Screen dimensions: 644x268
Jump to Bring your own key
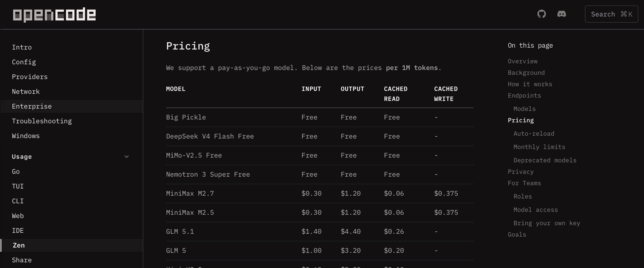pos(547,223)
